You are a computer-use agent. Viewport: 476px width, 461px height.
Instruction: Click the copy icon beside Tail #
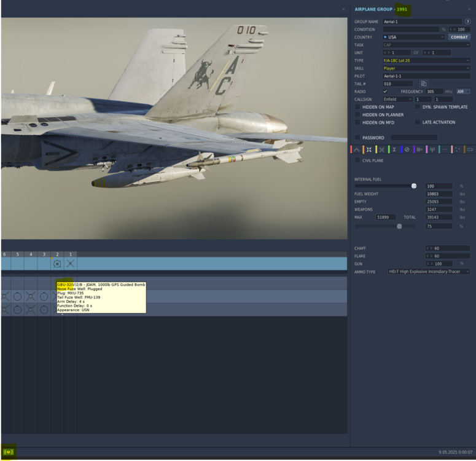pos(424,84)
